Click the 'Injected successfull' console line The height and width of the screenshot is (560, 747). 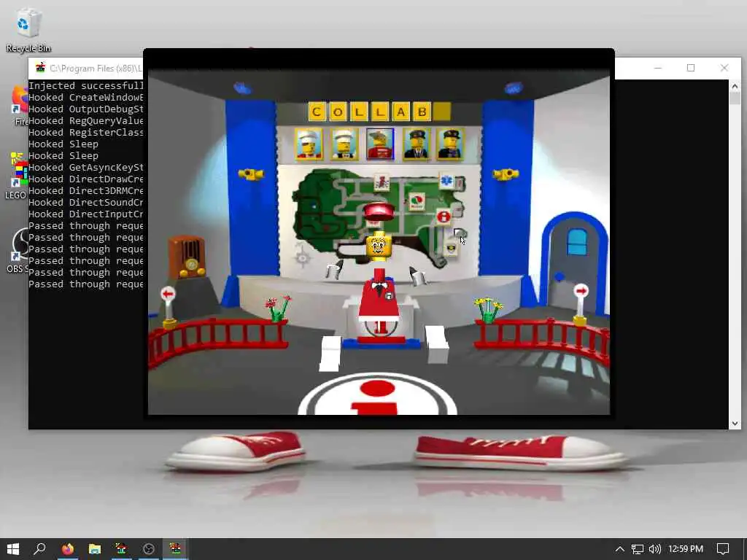(x=86, y=86)
